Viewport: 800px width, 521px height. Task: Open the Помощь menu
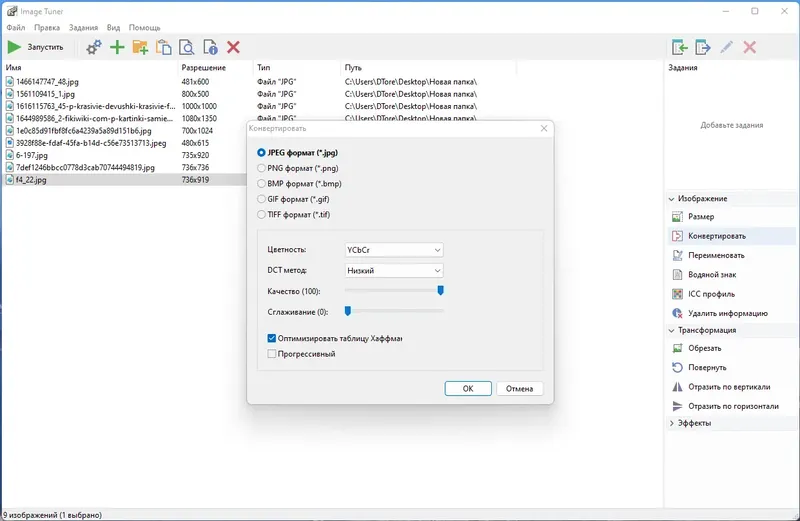[144, 28]
